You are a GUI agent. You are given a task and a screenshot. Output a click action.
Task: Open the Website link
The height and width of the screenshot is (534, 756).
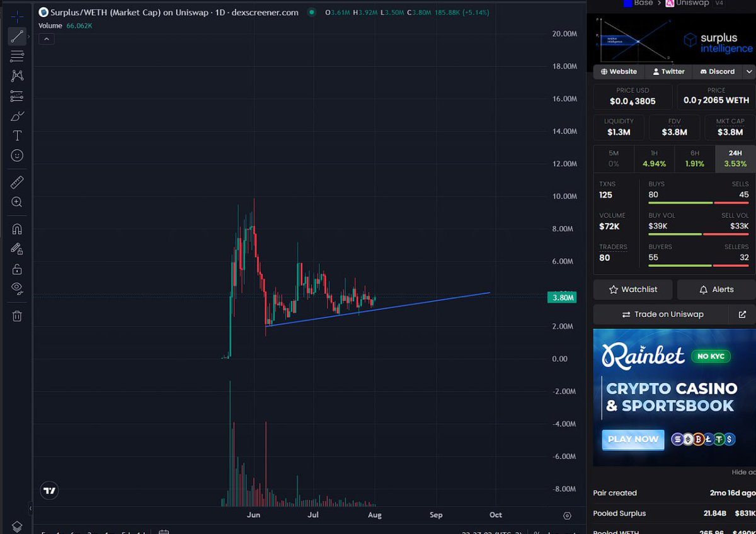click(x=619, y=71)
